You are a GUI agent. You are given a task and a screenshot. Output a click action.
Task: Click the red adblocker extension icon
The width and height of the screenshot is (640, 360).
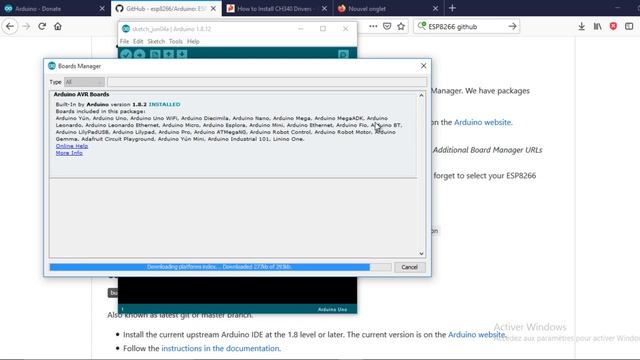pyautogui.click(x=613, y=27)
